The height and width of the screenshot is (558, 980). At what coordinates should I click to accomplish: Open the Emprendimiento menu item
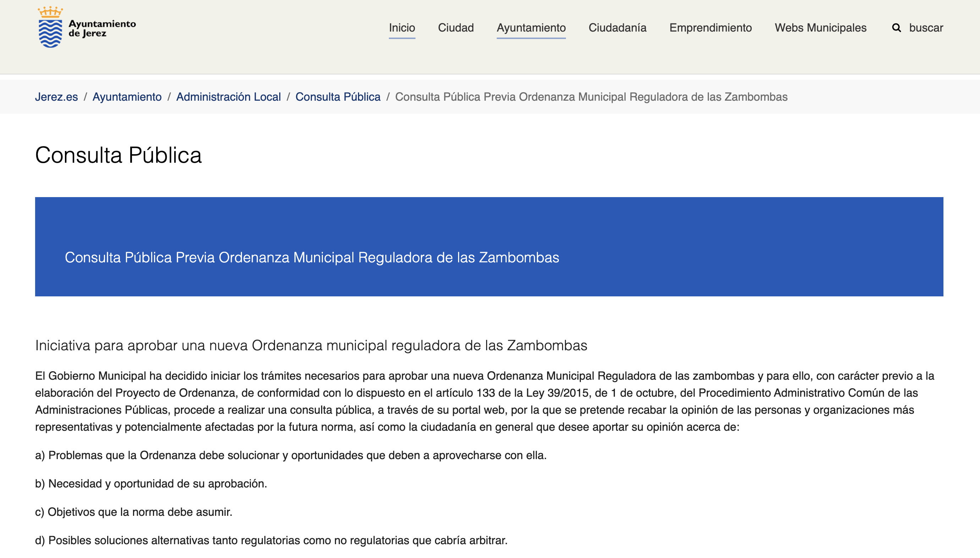click(x=710, y=28)
